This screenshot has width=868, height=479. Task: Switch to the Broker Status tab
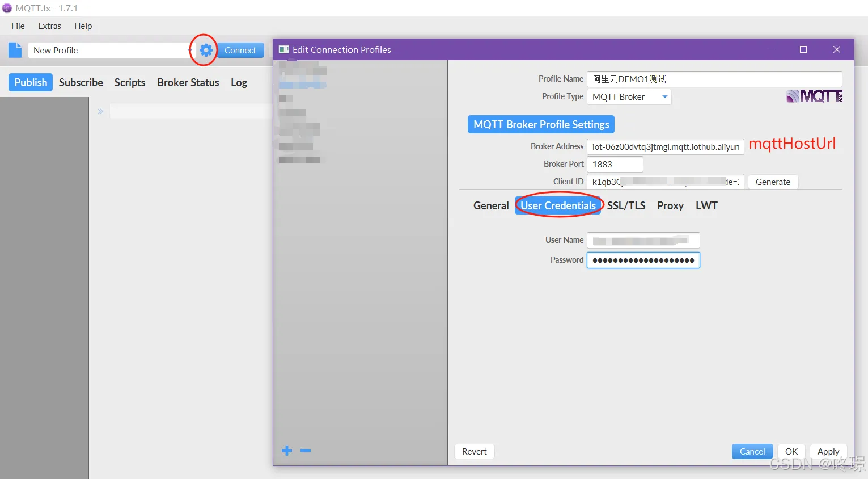coord(188,82)
